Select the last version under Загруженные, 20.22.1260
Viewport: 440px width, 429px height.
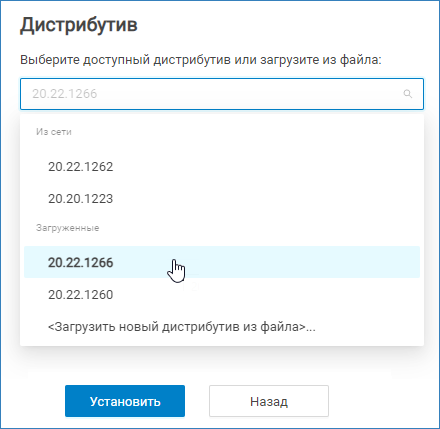[222, 295]
